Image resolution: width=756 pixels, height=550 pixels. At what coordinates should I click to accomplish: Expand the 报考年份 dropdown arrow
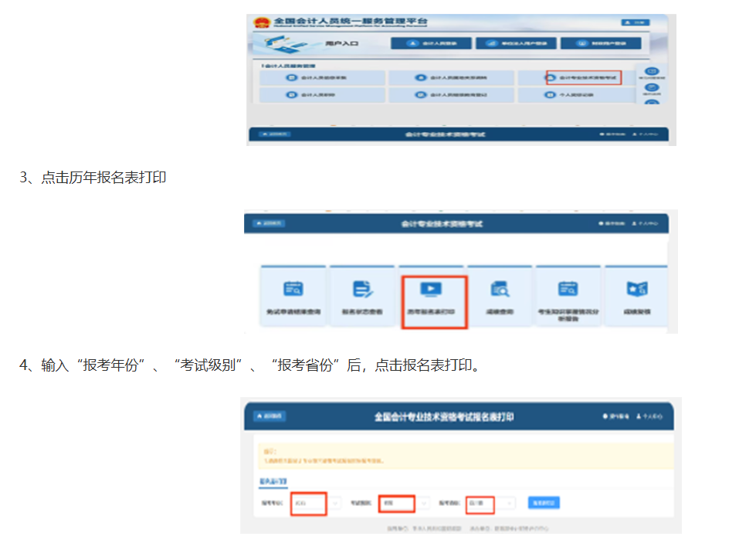336,503
